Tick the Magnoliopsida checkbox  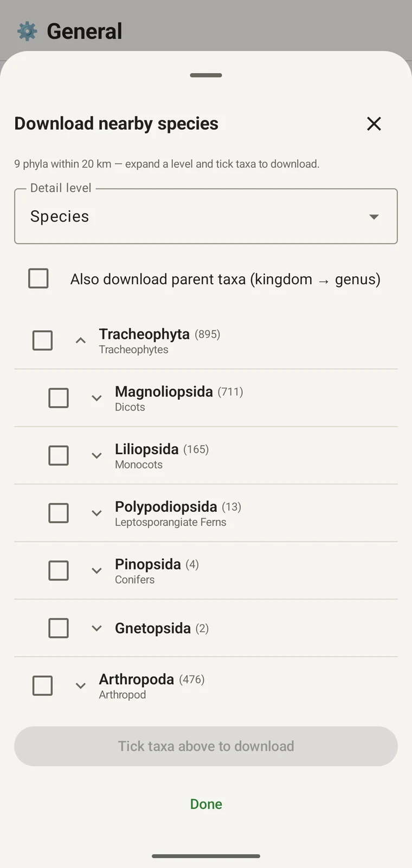[x=59, y=398]
